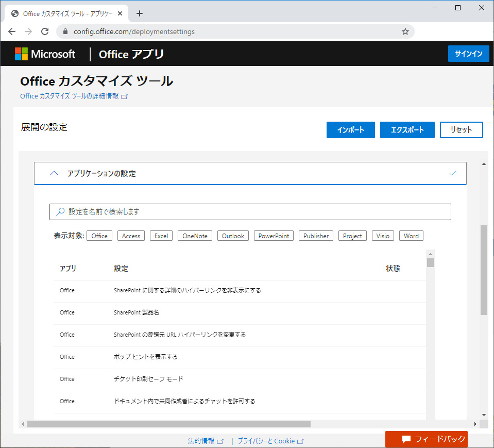The height and width of the screenshot is (448, 494).
Task: Open a new tab with plus icon
Action: tap(140, 13)
